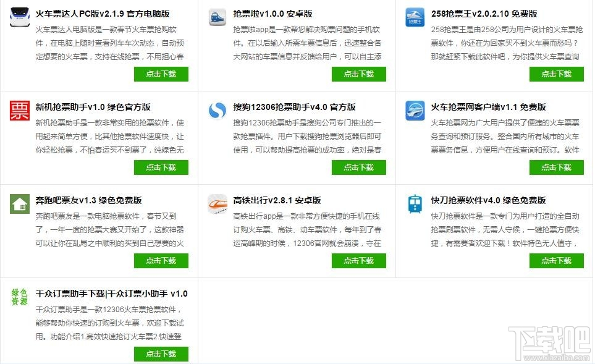The image size is (595, 364).
Task: Download 快刀抢票软件 via 点击下载
Action: 557,261
